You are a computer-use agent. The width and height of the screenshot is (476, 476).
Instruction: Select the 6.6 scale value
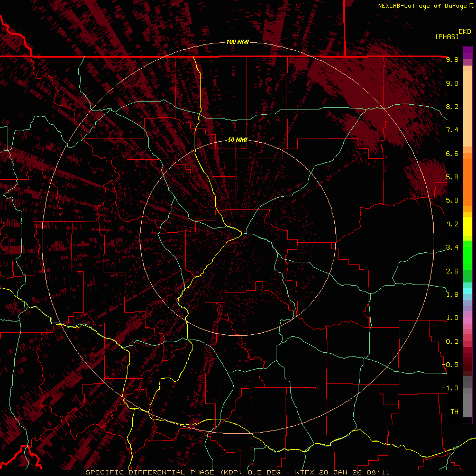(452, 153)
